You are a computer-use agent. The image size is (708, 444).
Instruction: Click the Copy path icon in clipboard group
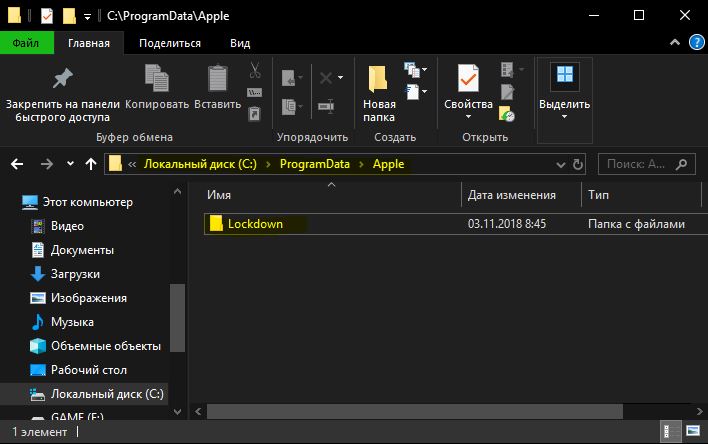(x=255, y=93)
